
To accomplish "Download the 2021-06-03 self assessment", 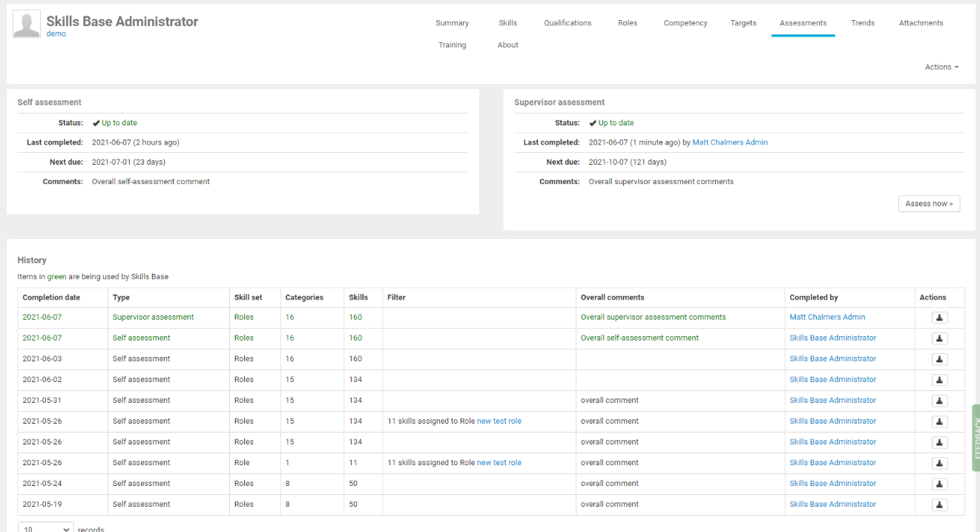I will tap(939, 359).
